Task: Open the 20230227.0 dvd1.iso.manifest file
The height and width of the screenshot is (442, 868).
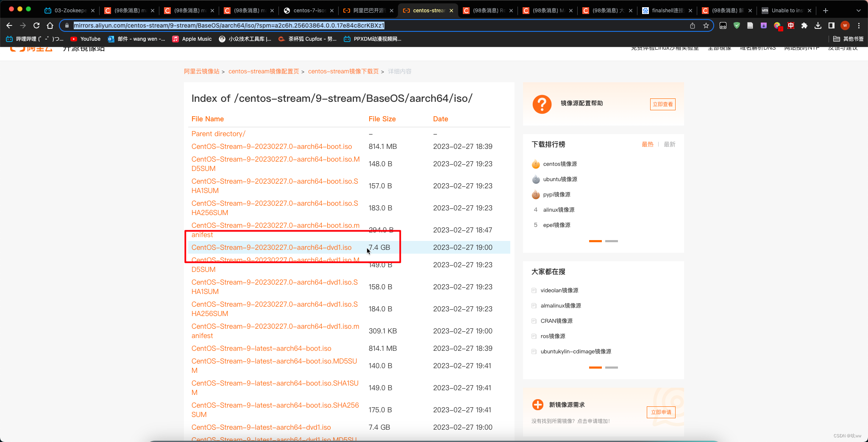Action: [275, 331]
